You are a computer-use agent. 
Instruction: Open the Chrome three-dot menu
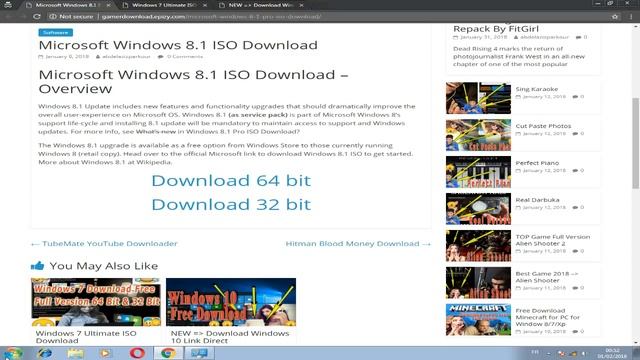pos(631,17)
